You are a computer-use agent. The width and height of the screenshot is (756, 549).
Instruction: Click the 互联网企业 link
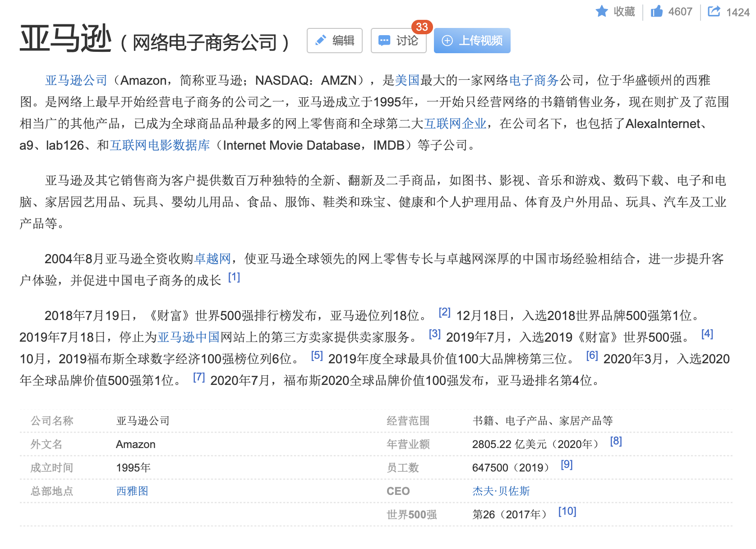[x=456, y=123]
